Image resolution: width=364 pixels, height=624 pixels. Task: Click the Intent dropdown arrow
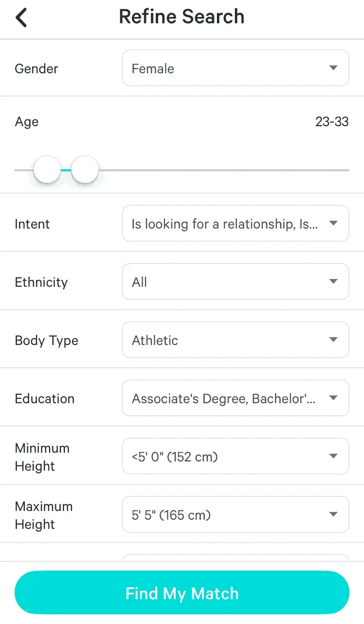coord(333,223)
